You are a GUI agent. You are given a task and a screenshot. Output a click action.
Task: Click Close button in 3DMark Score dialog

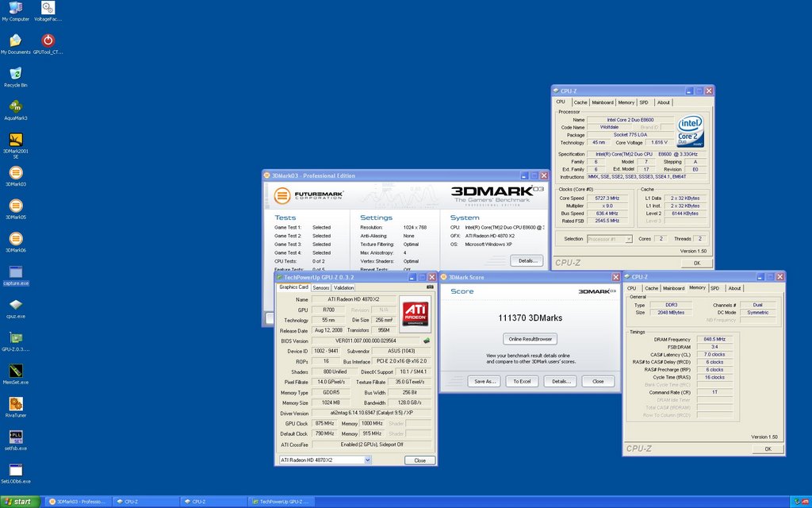(598, 381)
